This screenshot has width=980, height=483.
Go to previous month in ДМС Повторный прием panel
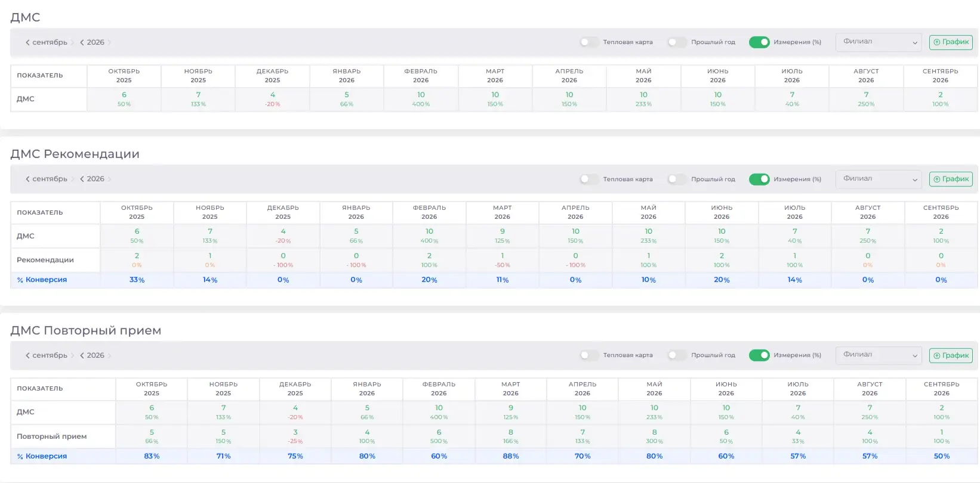pyautogui.click(x=27, y=355)
